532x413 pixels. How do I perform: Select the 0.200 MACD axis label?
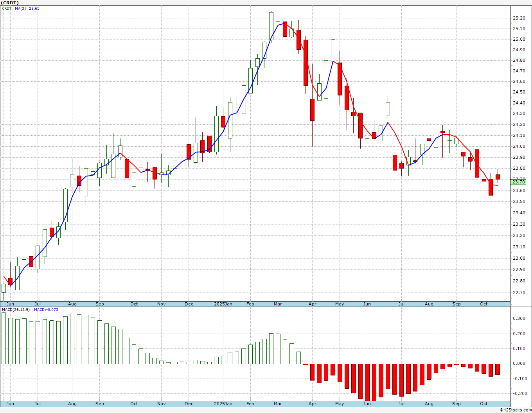point(519,334)
